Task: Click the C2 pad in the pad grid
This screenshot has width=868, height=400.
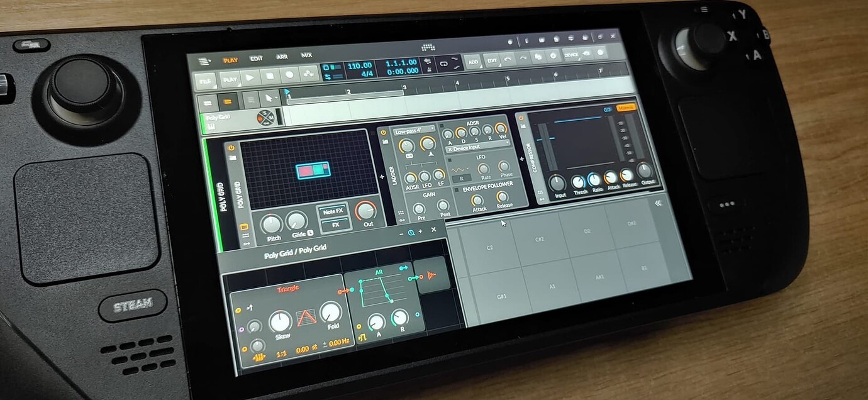Action: coord(489,248)
